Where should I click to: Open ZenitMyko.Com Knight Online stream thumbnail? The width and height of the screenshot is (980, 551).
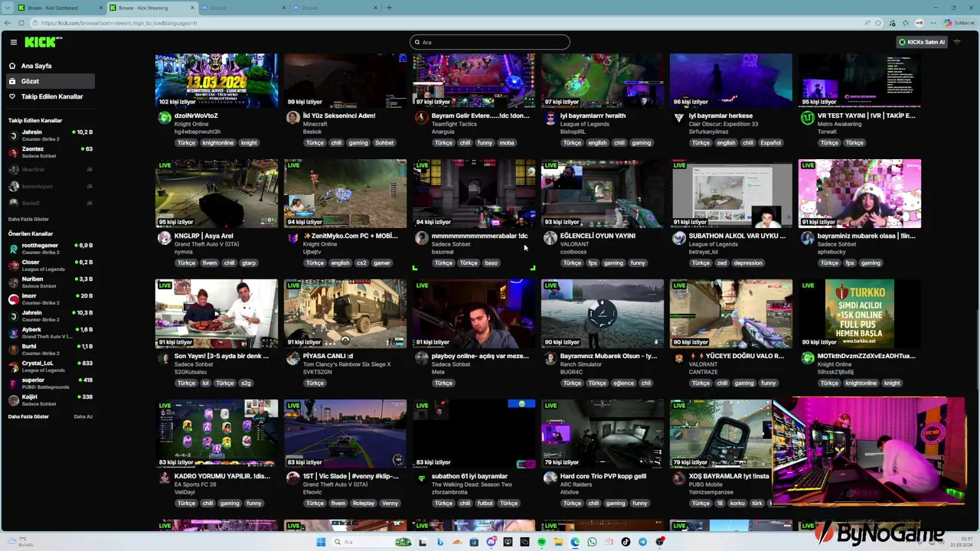point(345,194)
